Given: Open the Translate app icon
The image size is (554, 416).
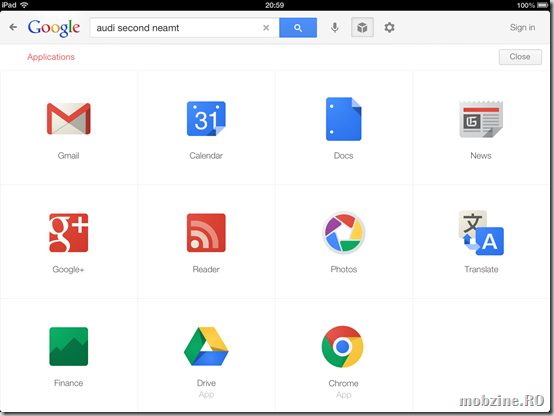Looking at the screenshot, I should tap(481, 233).
